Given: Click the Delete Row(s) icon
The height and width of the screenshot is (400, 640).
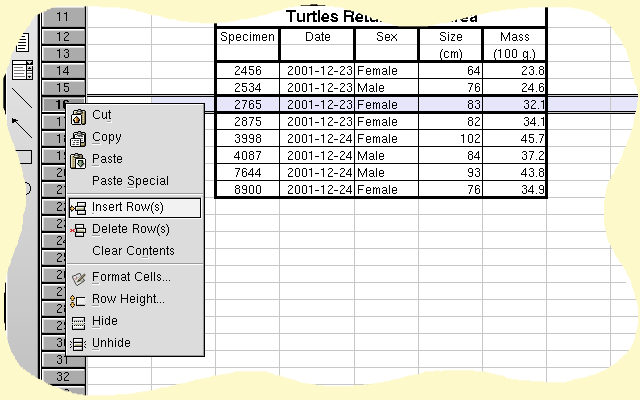Looking at the screenshot, I should pyautogui.click(x=78, y=231).
